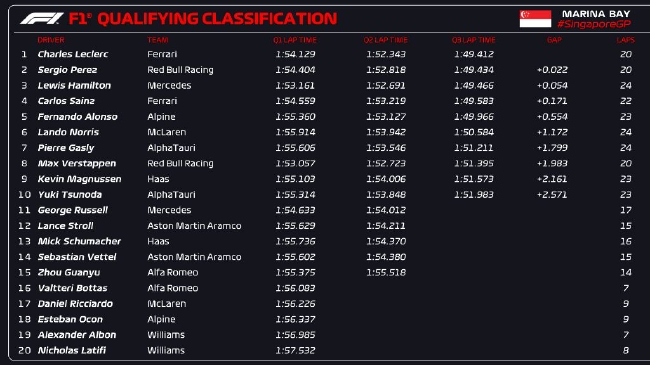Select driver Max Verstappen
Screen dimensions: 650x365
(77, 163)
